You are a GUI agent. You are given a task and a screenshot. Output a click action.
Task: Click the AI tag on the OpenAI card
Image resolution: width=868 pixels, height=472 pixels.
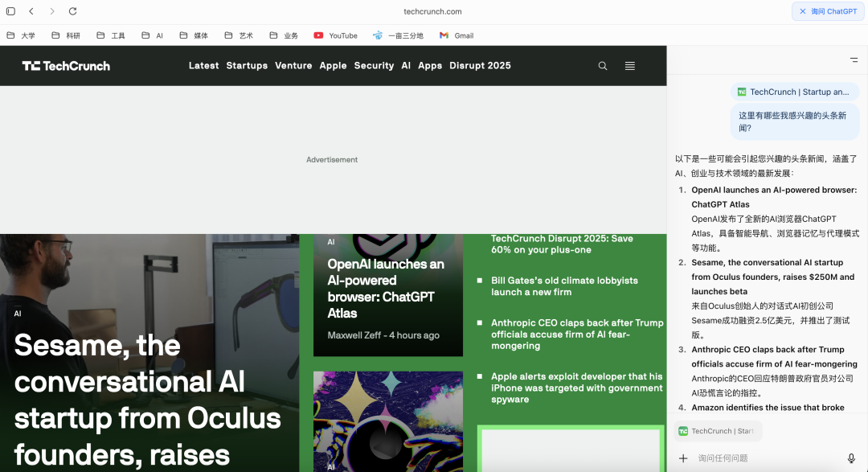pos(331,242)
